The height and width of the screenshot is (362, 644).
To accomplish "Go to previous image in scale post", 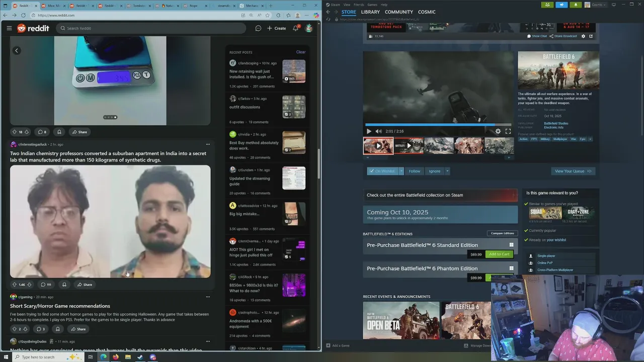I will tap(17, 50).
